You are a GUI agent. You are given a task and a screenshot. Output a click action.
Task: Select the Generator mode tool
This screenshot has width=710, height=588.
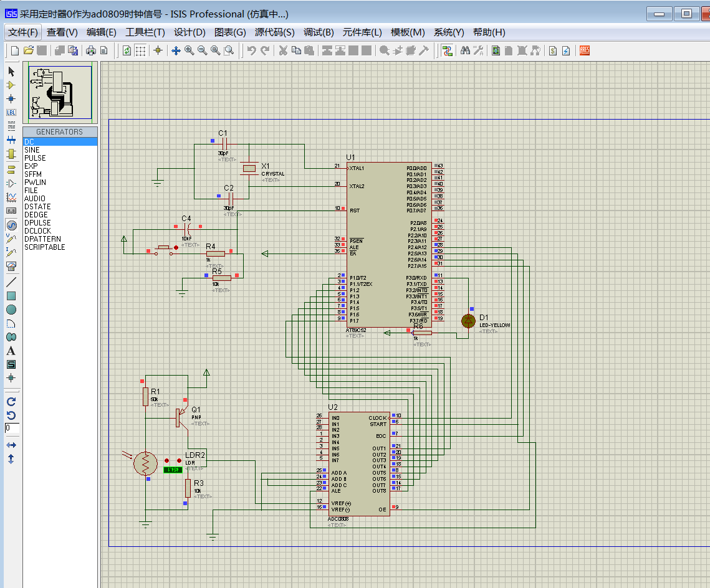click(x=11, y=225)
